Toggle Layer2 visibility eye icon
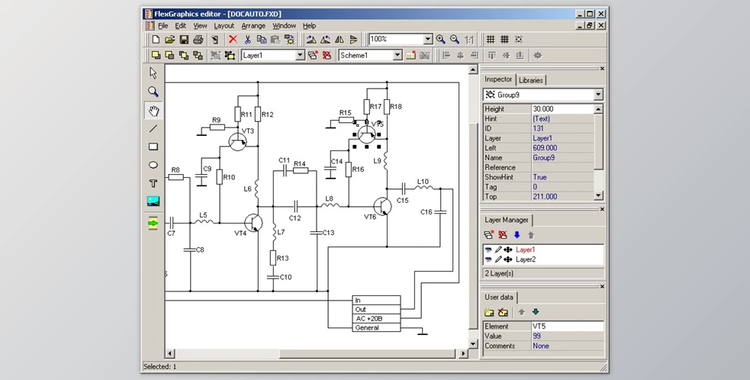This screenshot has height=380, width=750. click(488, 259)
